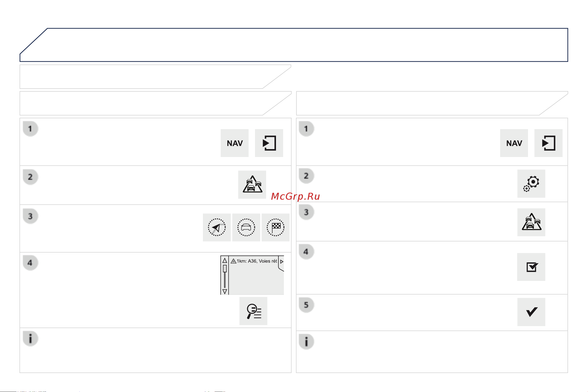Select the on-route arrow filter icon
This screenshot has height=392, width=588.
coord(217,227)
